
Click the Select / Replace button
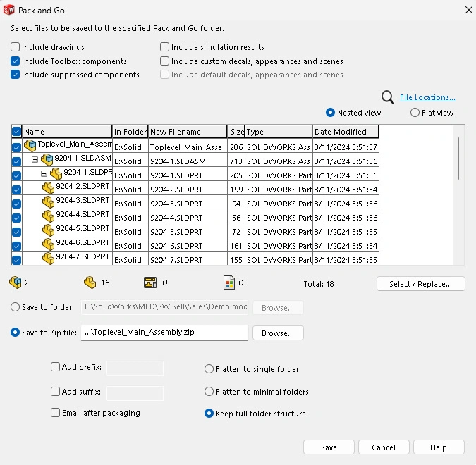pos(421,284)
